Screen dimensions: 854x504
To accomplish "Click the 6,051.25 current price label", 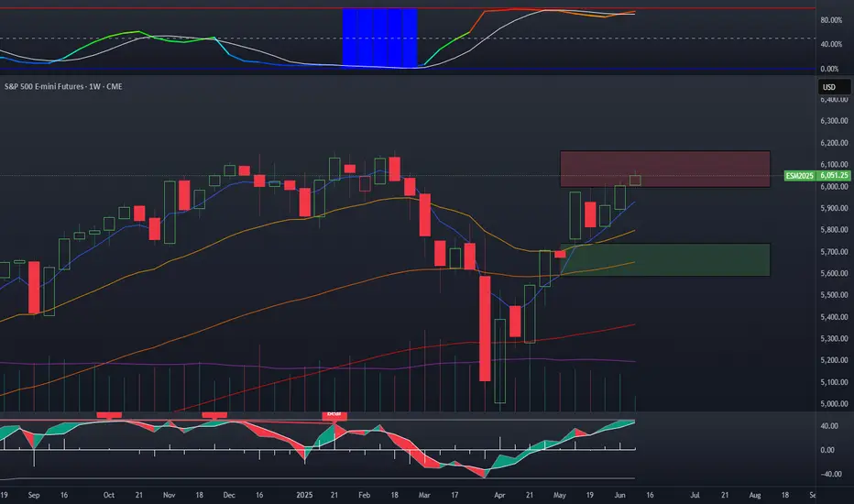I will coord(835,175).
